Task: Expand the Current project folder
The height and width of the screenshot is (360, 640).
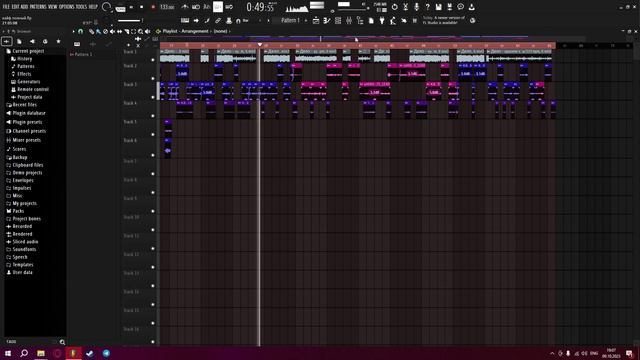Action: [x=24, y=51]
